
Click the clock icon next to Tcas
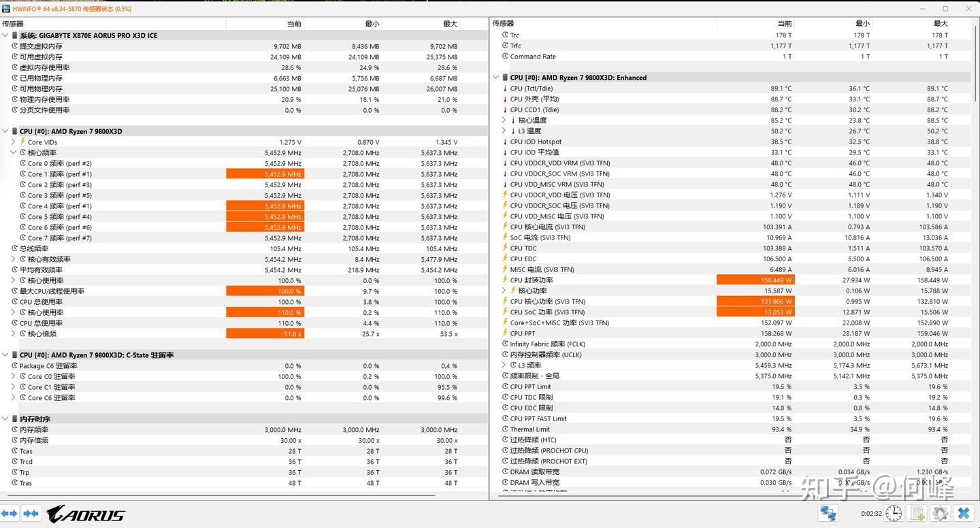(x=15, y=450)
